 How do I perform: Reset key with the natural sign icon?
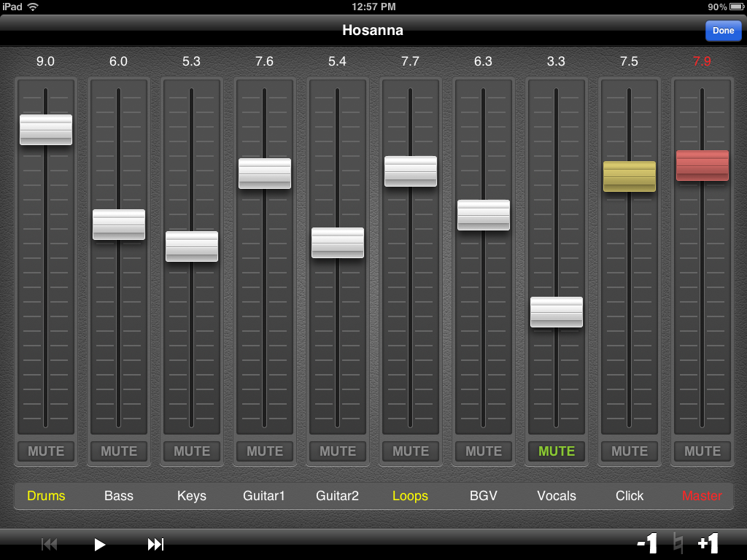click(x=678, y=543)
